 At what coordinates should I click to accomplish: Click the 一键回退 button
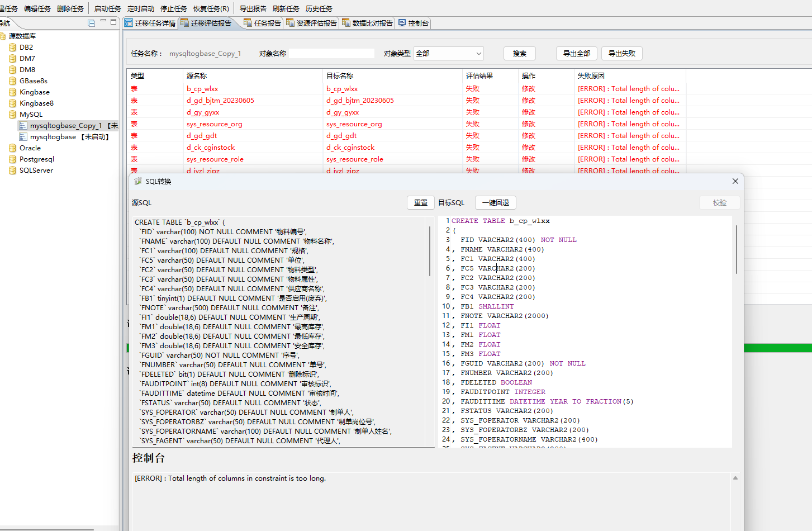tap(496, 203)
